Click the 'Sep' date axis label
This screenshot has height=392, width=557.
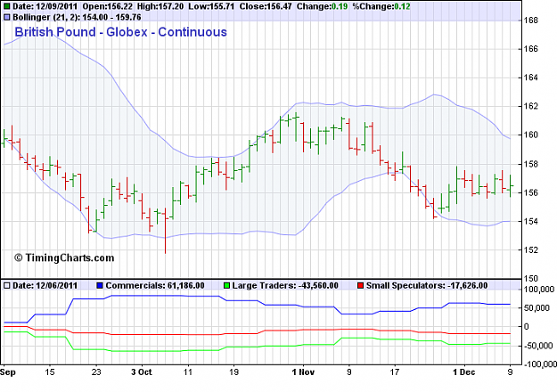point(8,372)
